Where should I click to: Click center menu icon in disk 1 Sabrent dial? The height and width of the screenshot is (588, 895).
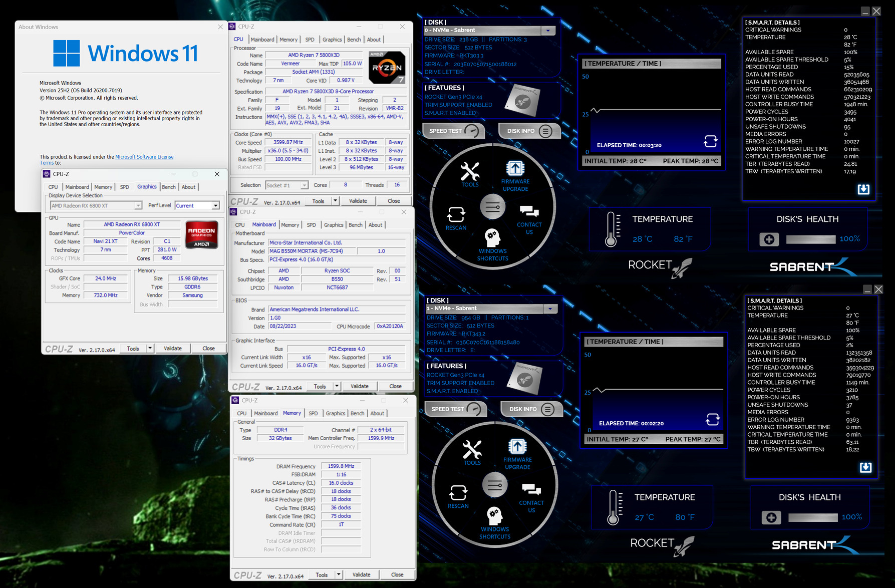coord(494,485)
